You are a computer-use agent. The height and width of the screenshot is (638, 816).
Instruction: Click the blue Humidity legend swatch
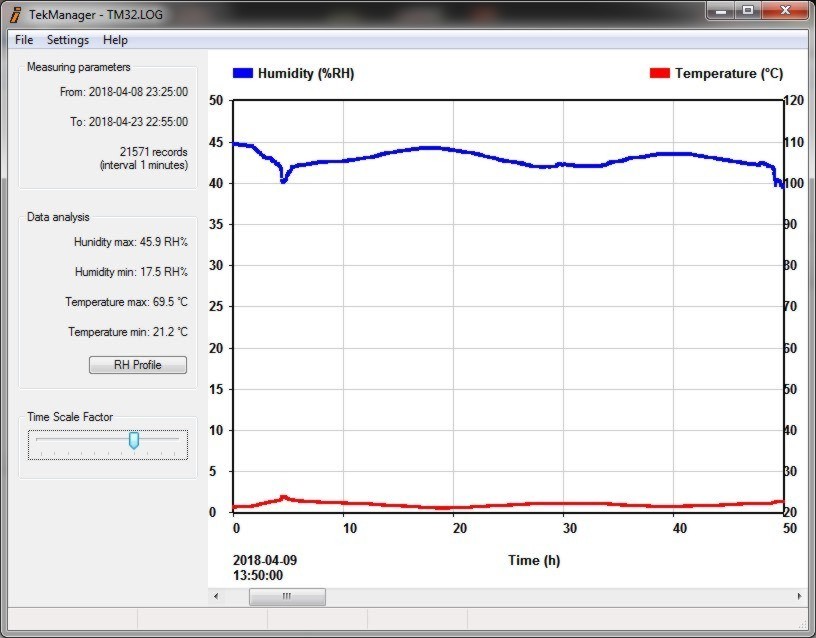coord(243,73)
